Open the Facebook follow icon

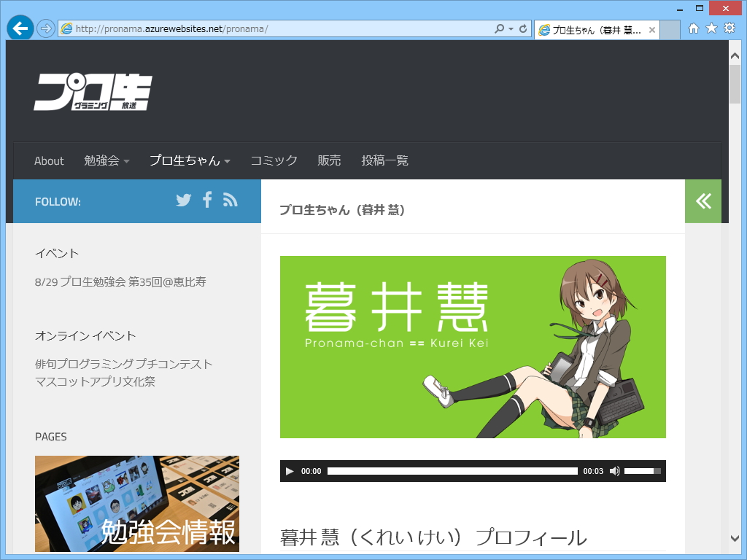[x=206, y=200]
